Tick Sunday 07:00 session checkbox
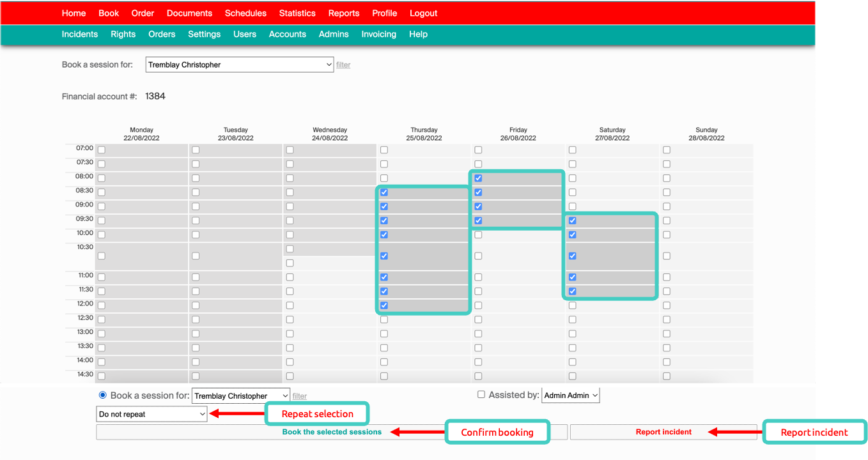This screenshot has height=460, width=868. click(x=667, y=150)
